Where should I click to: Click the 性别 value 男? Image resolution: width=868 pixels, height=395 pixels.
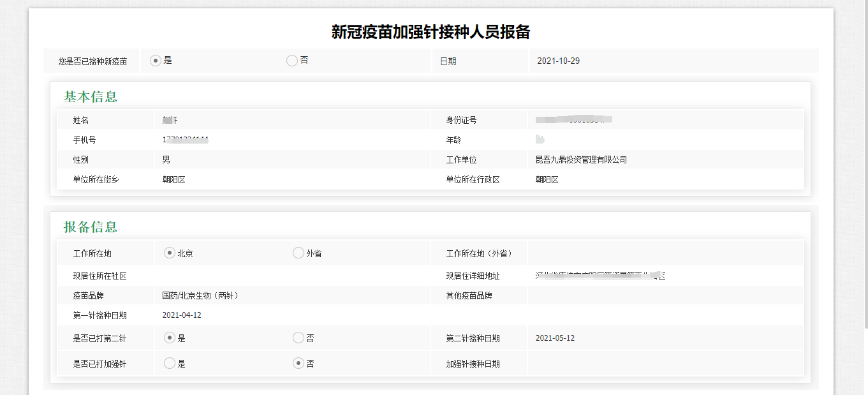pos(166,160)
